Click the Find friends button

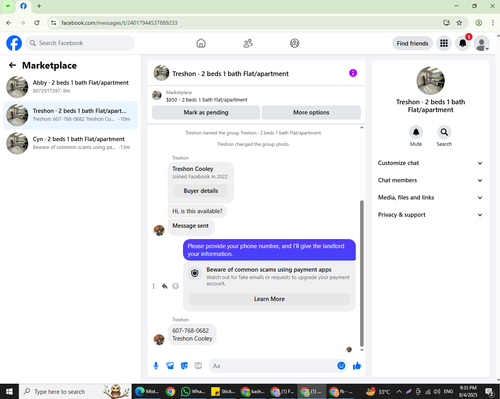[x=412, y=43]
